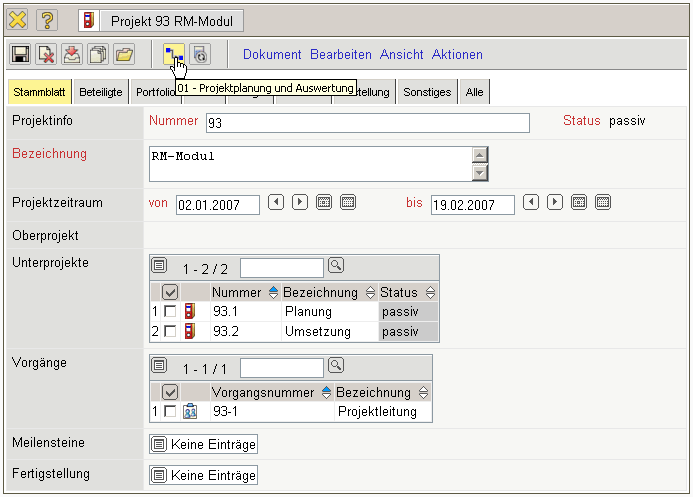Click the project Nummer input field
Viewport: 693px width, 497px height.
367,123
